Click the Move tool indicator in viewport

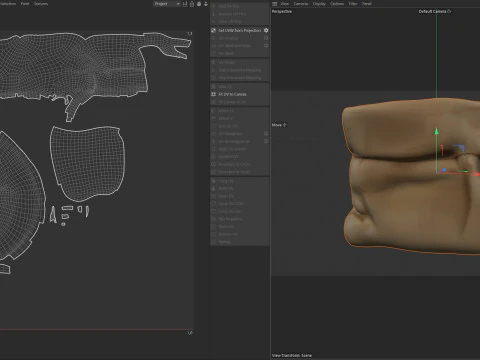[279, 125]
